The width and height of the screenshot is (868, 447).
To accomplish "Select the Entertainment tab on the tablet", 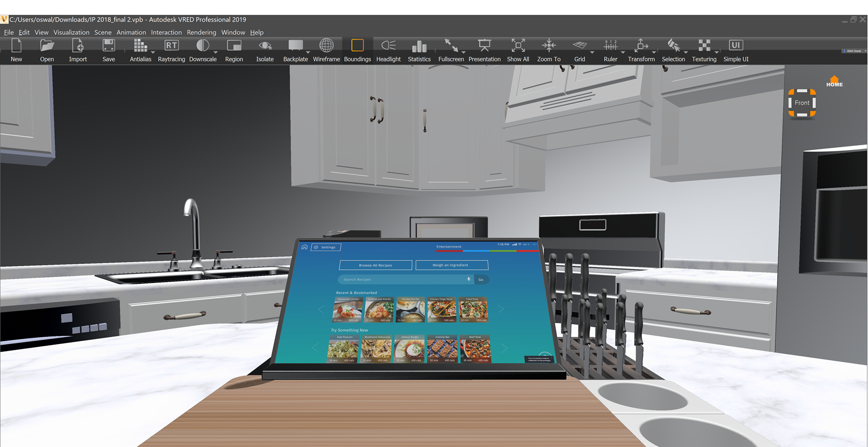I will [449, 246].
